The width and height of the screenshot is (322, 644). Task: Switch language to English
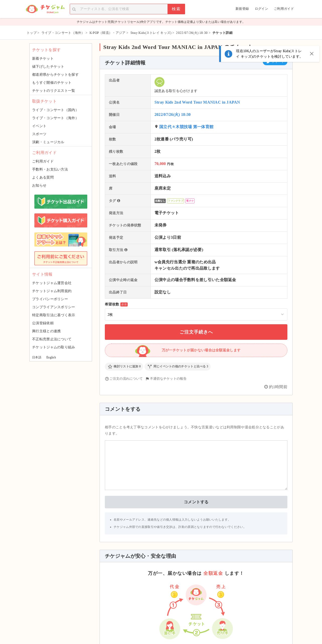coord(51,357)
